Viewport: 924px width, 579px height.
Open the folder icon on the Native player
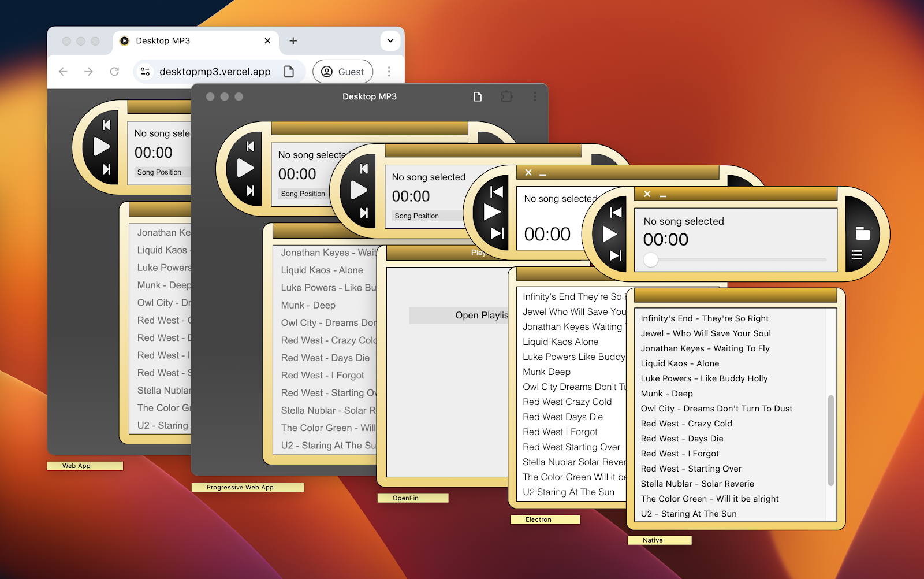863,232
